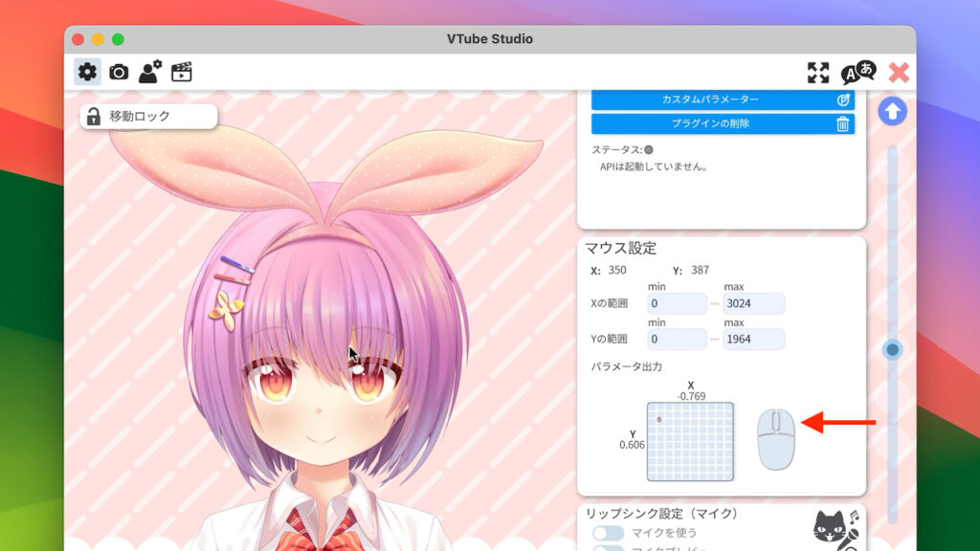Click the P icon on カスタムパラメーター
This screenshot has width=980, height=551.
[843, 99]
